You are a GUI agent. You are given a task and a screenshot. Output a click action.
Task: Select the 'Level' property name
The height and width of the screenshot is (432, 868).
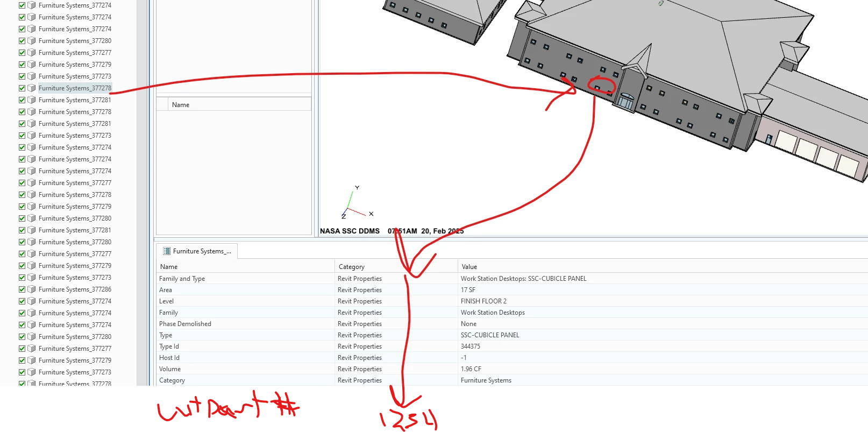pyautogui.click(x=166, y=301)
